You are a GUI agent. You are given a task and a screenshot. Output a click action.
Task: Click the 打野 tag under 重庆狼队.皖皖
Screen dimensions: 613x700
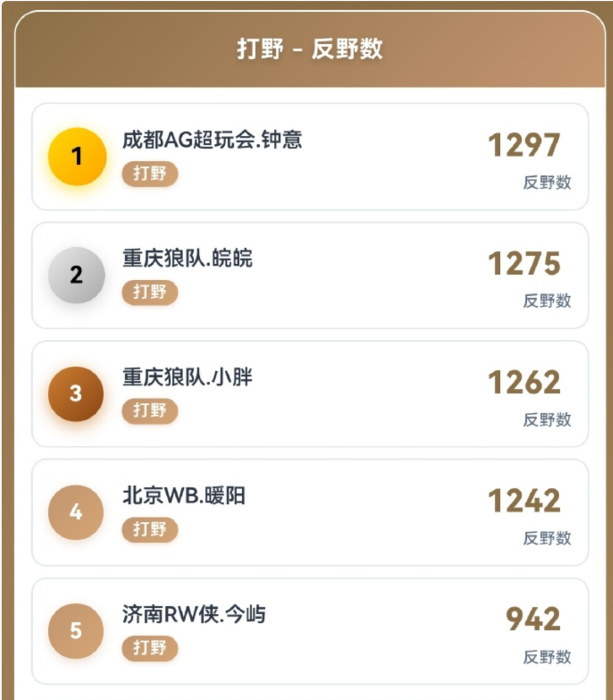(149, 292)
